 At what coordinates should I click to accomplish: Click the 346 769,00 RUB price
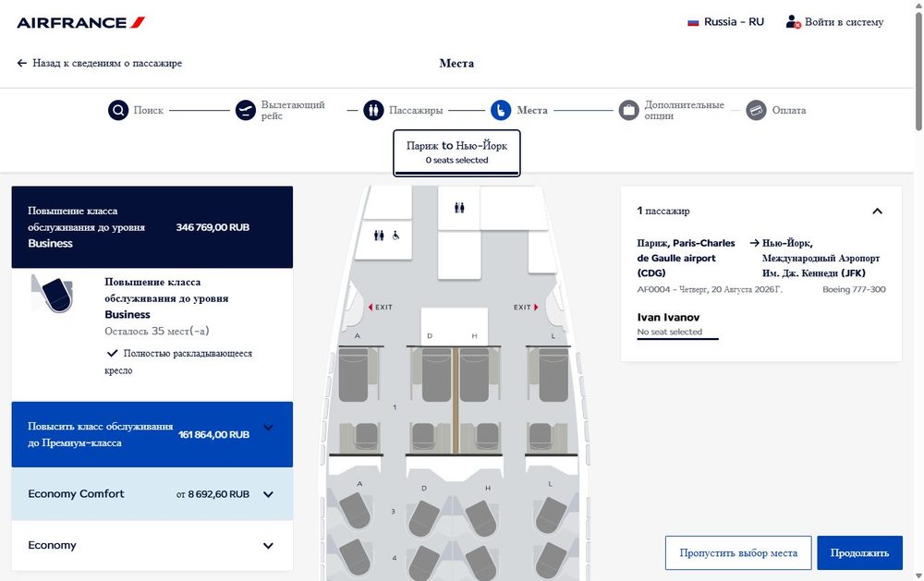213,227
